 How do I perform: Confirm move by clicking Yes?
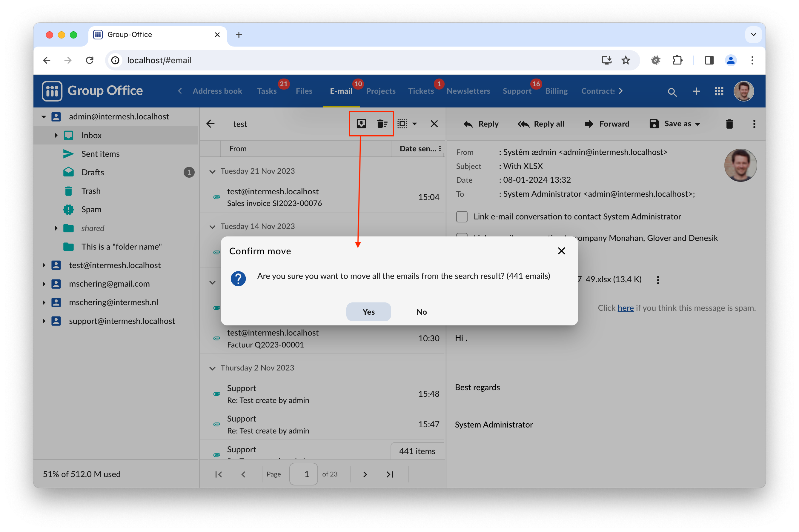368,312
